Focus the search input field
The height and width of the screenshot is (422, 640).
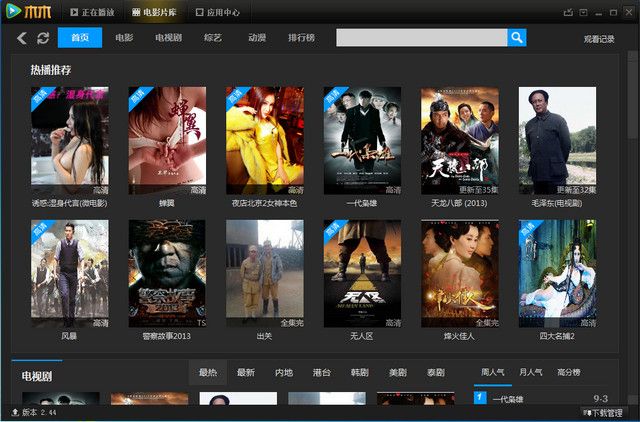422,38
